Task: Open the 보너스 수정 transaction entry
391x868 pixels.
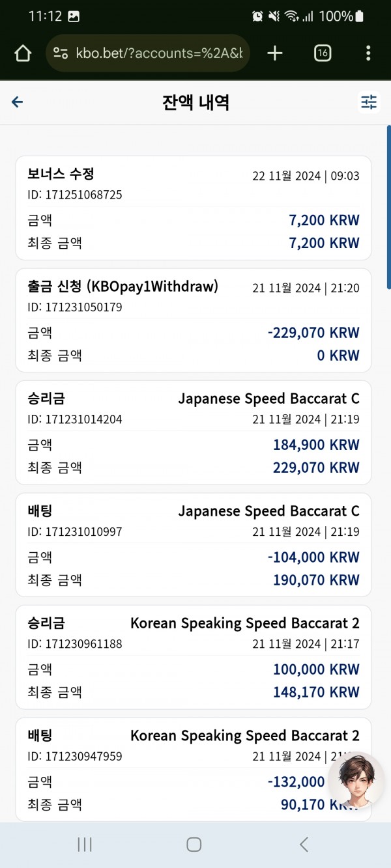Action: 194,208
